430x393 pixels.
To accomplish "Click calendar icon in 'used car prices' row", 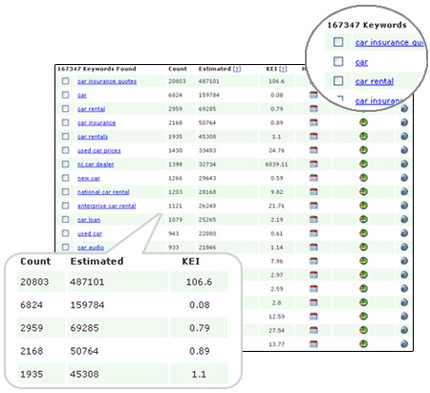I will 313,150.
